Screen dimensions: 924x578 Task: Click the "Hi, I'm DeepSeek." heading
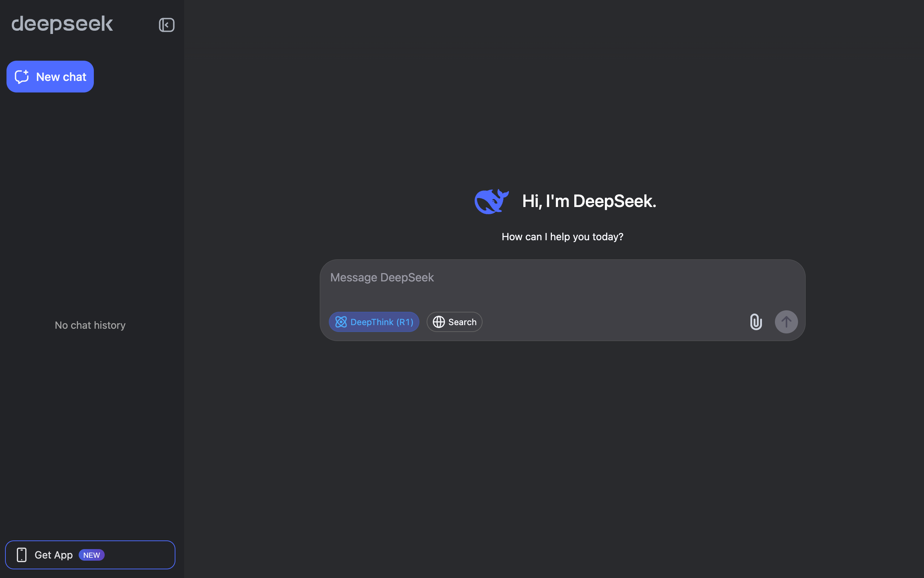589,201
